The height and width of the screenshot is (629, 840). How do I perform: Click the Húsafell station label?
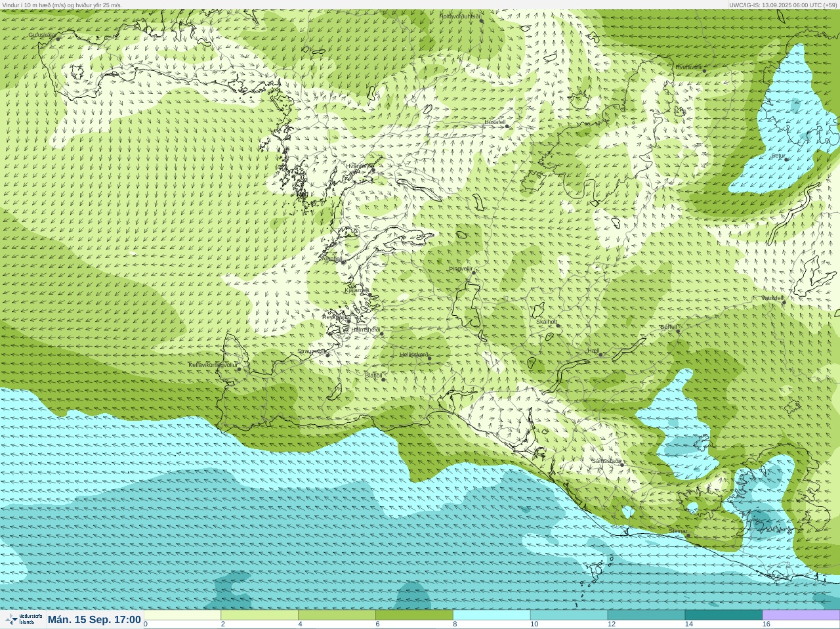point(495,122)
